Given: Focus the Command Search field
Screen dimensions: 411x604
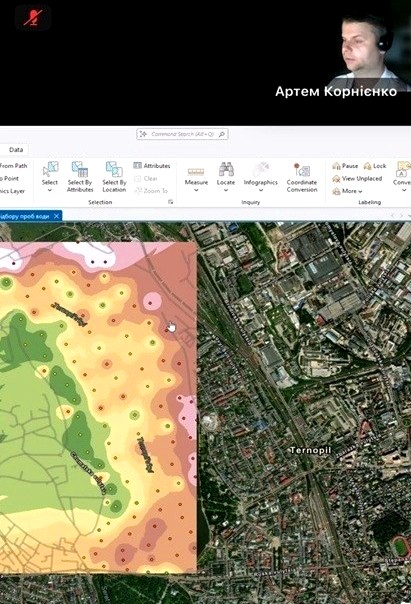Looking at the screenshot, I should (182, 134).
